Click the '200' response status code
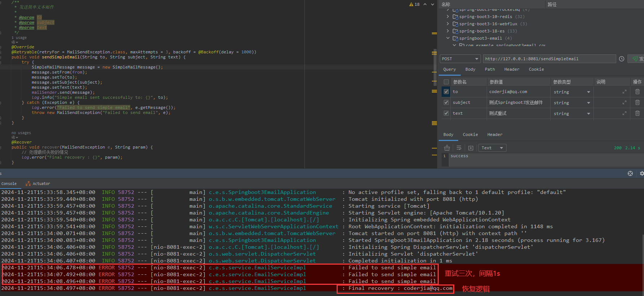Image resolution: width=644 pixels, height=296 pixels. pyautogui.click(x=618, y=148)
